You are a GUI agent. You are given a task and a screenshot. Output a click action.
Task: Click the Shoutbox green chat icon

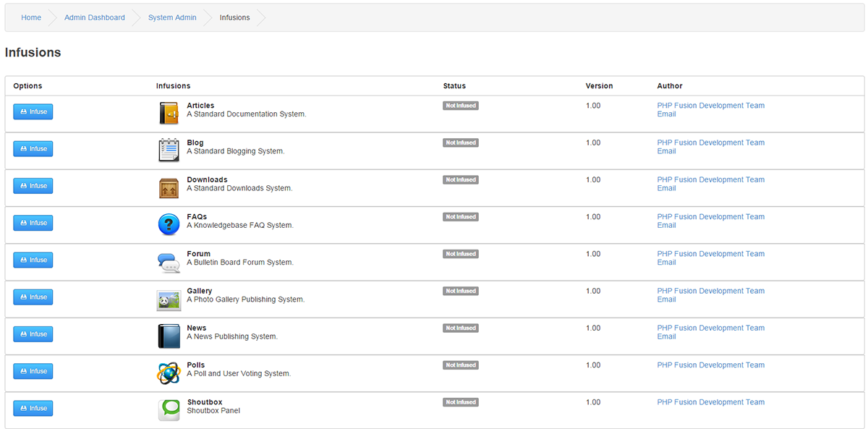point(169,409)
